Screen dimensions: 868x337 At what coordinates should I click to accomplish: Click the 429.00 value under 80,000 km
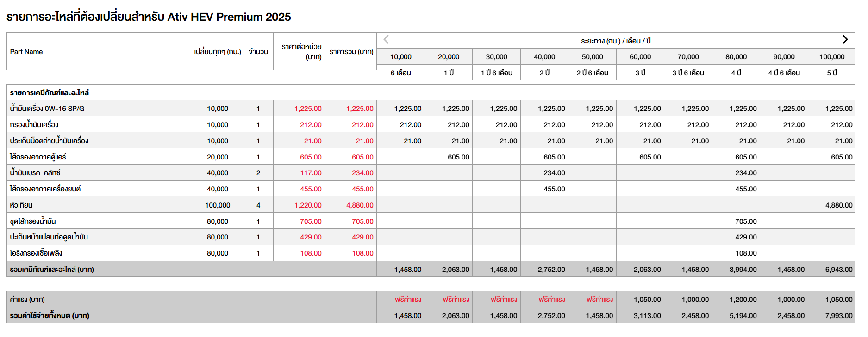(746, 237)
